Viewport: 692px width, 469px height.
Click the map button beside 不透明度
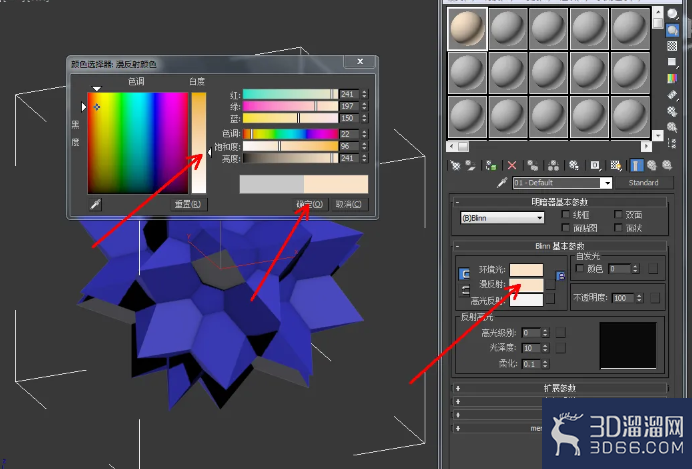(654, 298)
